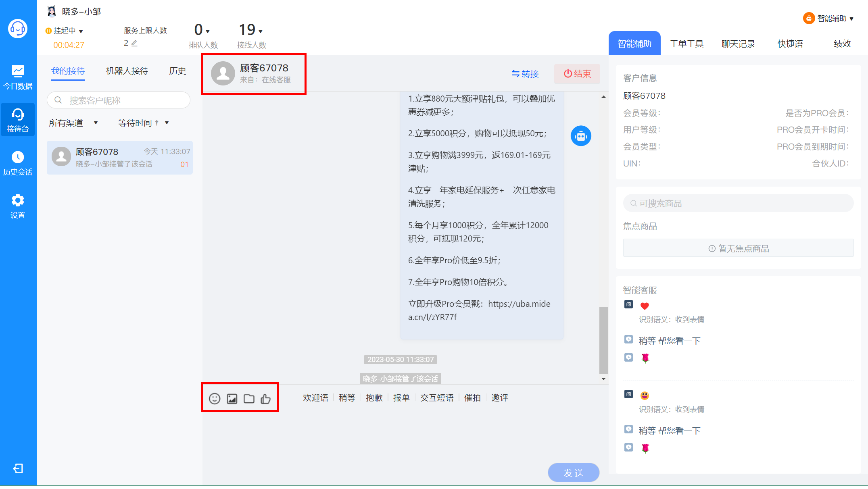Expand the 接线人数 dropdown arrow
The image size is (868, 489).
pyautogui.click(x=261, y=31)
